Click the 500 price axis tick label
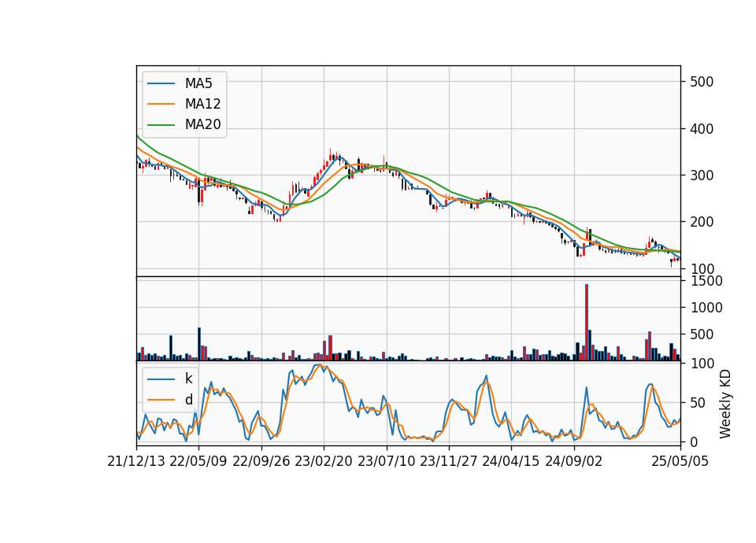 pyautogui.click(x=702, y=82)
